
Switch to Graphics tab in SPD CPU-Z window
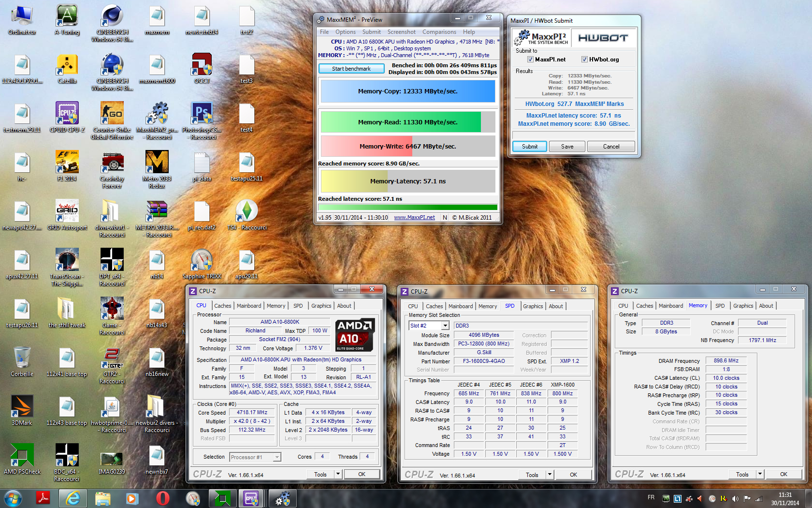[x=533, y=306]
